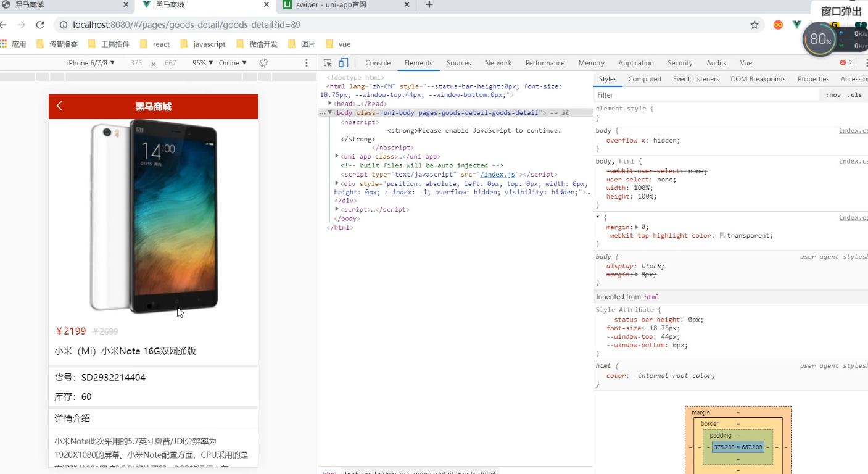The height and width of the screenshot is (474, 868).
Task: Open the javascript bookmark folder
Action: (203, 44)
